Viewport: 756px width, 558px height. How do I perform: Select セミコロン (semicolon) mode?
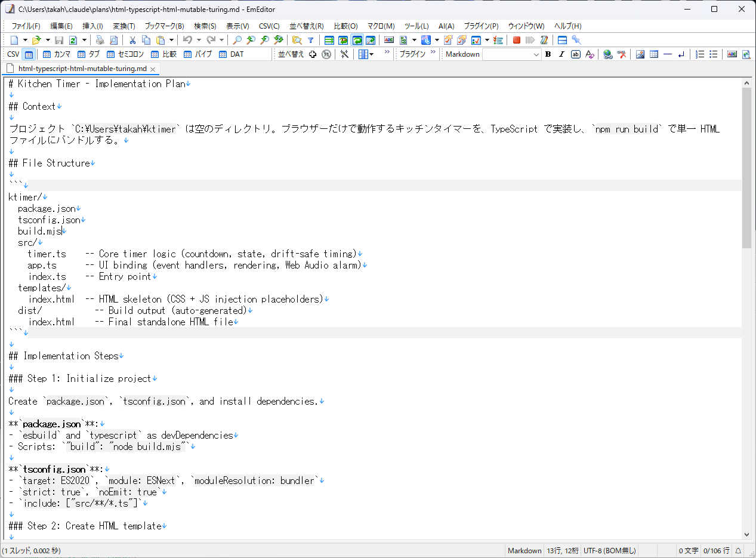click(125, 54)
